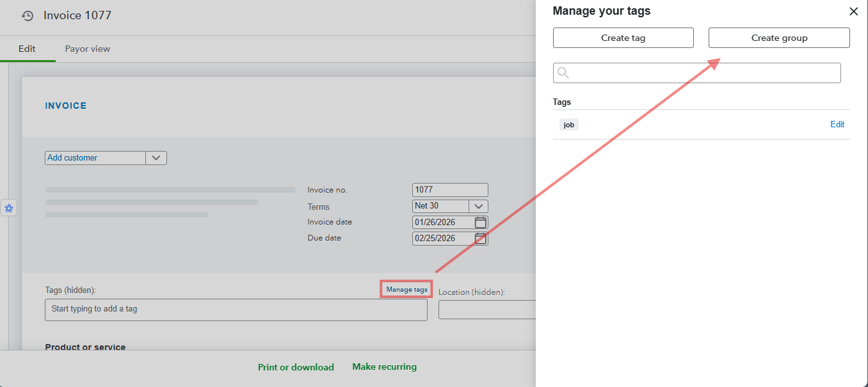Edit the job tag
The image size is (868, 387).
point(837,125)
